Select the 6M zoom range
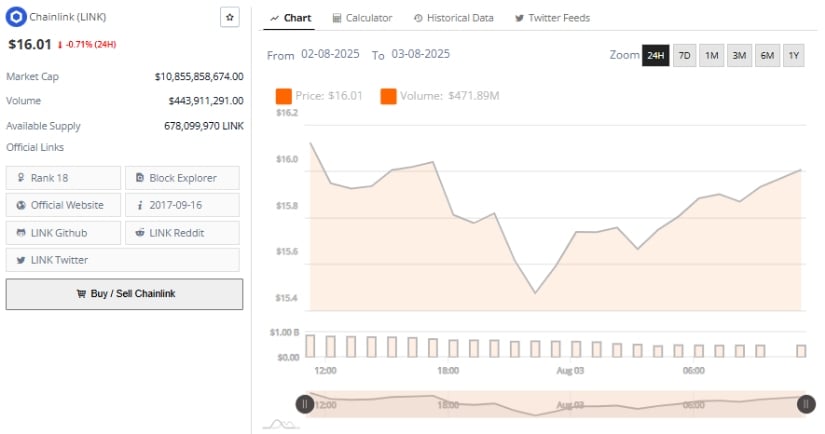The width and height of the screenshot is (825, 434). (767, 55)
